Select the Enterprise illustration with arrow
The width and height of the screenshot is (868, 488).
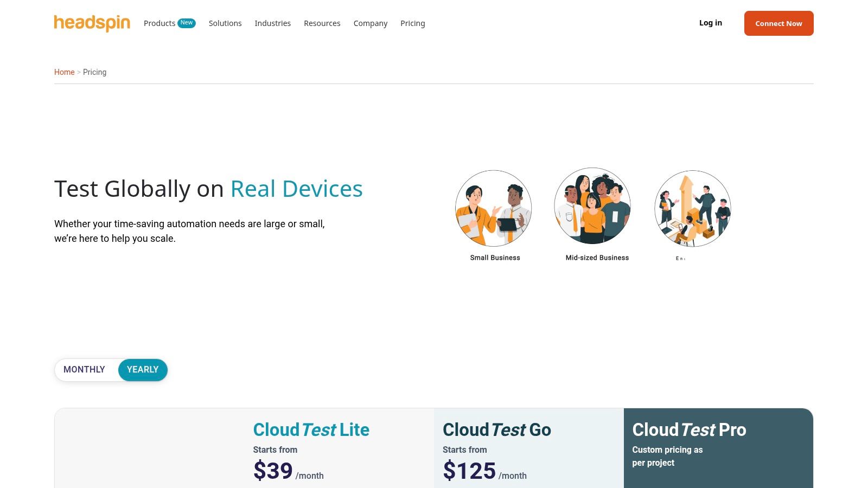[693, 208]
